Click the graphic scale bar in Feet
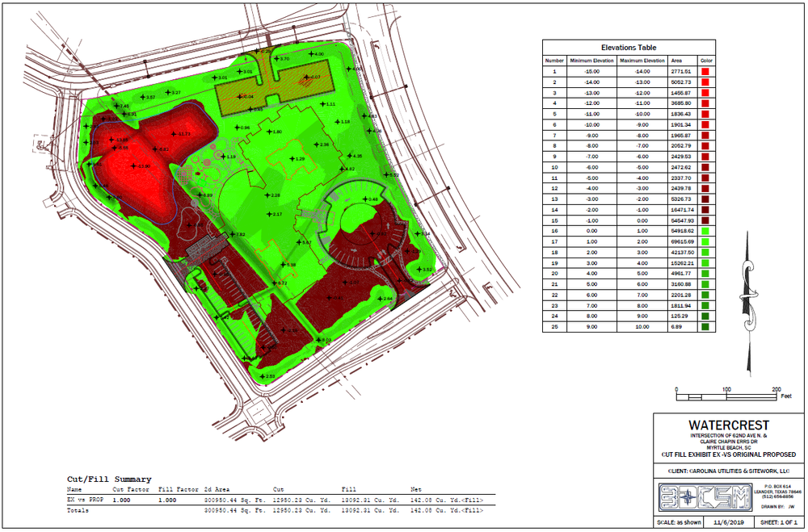 pyautogui.click(x=734, y=394)
